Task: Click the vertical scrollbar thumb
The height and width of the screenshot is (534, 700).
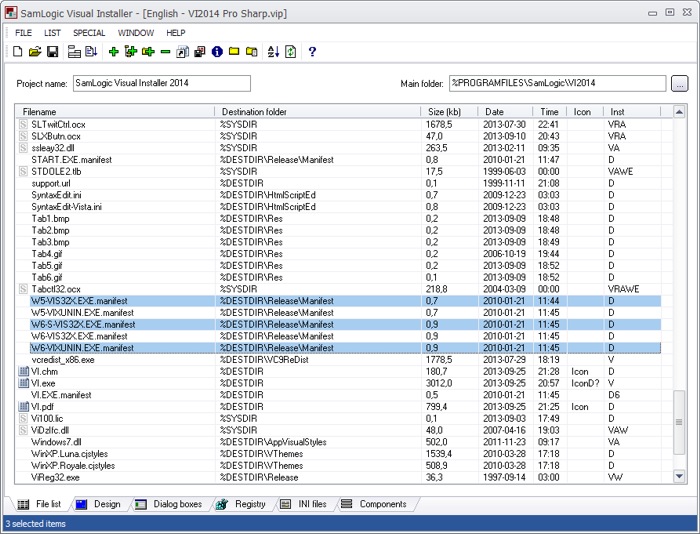Action: 679,422
